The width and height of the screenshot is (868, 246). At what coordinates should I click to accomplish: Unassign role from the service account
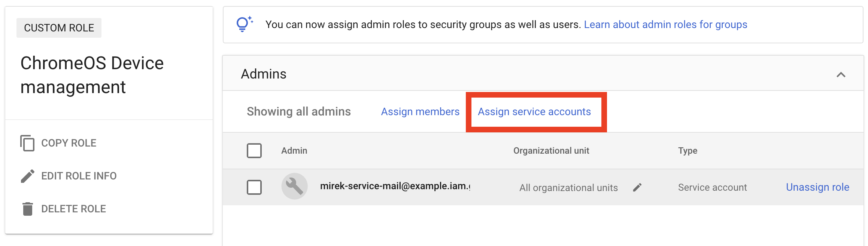coord(817,187)
